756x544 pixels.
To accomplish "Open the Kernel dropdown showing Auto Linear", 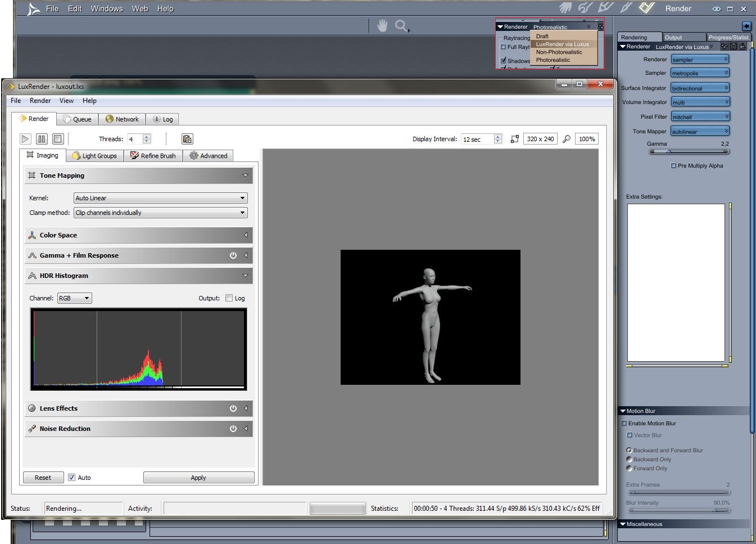I will 160,198.
